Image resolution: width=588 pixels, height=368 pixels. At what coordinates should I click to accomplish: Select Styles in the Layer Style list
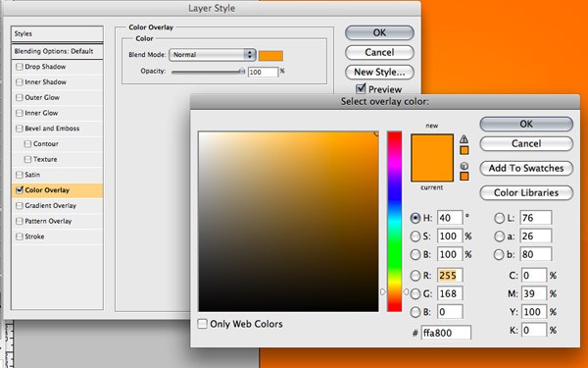pyautogui.click(x=57, y=33)
